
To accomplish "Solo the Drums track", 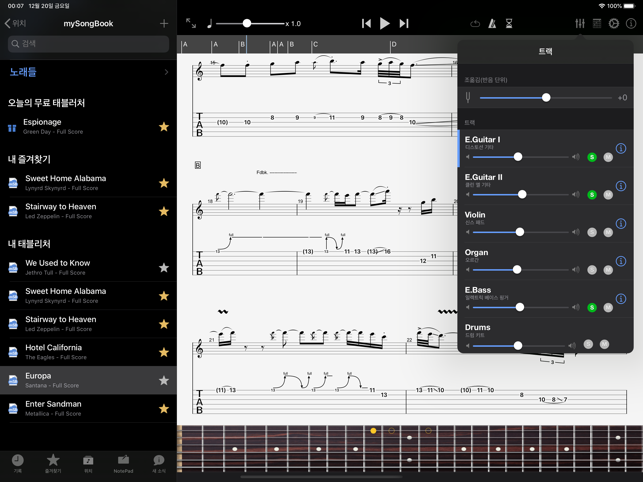I will tap(588, 345).
